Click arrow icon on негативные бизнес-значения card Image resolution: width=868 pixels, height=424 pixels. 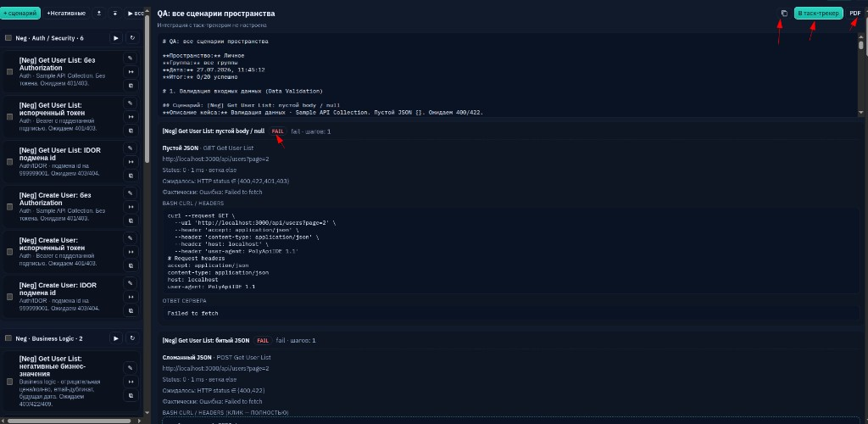(131, 382)
